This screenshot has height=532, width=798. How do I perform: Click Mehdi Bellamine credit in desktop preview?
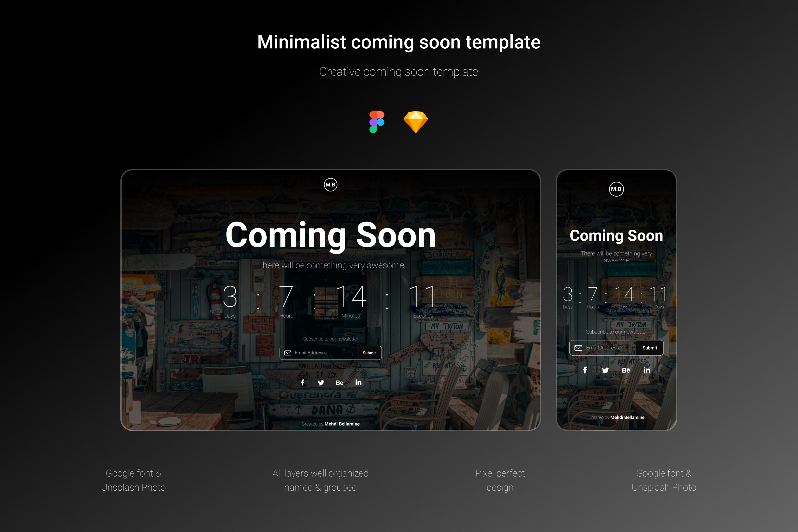[342, 424]
